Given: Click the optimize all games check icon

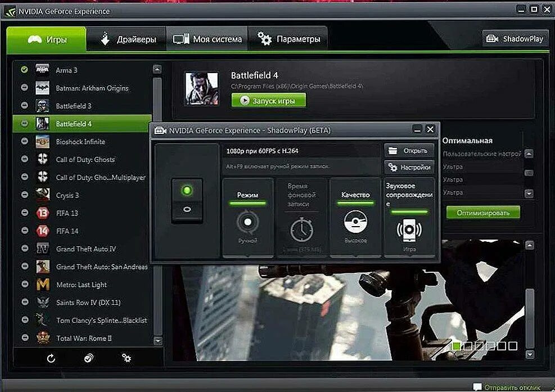Looking at the screenshot, I should click(x=89, y=358).
